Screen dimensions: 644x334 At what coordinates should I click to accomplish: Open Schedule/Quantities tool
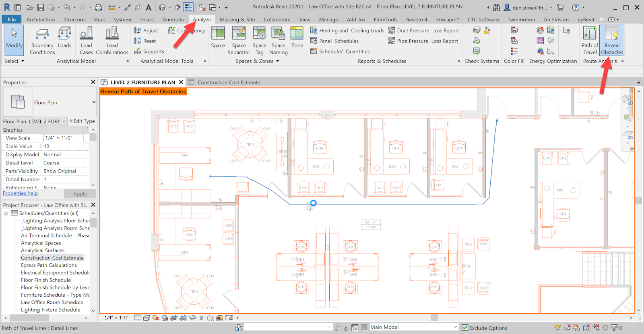[340, 51]
